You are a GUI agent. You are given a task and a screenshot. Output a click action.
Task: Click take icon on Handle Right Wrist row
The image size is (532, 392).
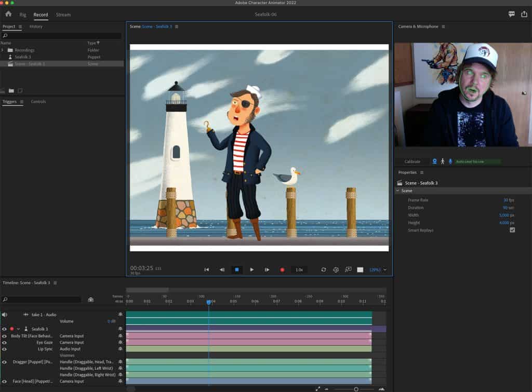(120, 375)
